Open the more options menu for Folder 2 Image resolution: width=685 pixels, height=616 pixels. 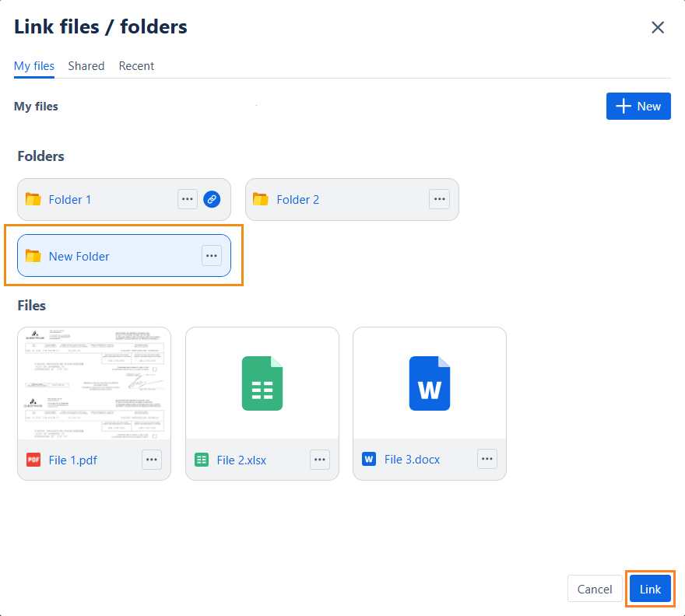coord(440,199)
